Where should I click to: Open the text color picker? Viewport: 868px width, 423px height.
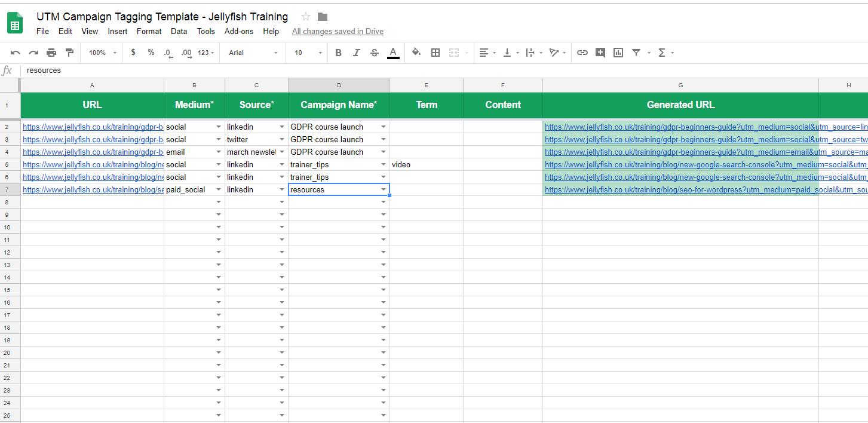pyautogui.click(x=393, y=53)
